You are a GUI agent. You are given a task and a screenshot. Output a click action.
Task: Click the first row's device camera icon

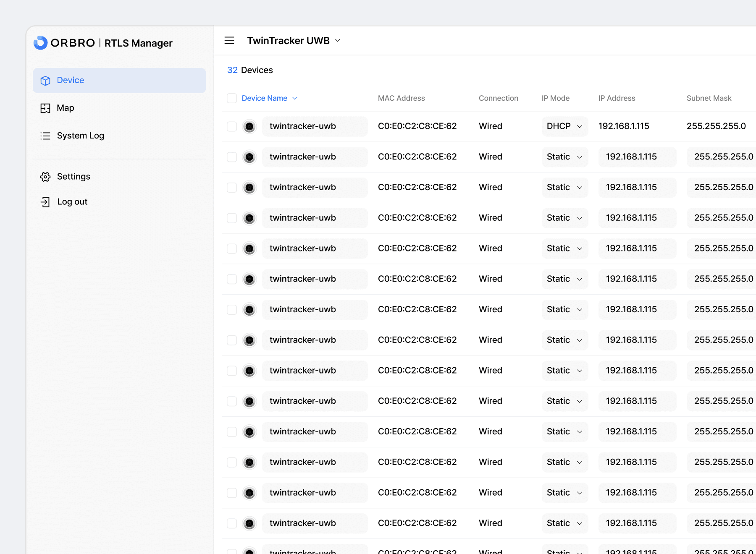click(x=249, y=126)
